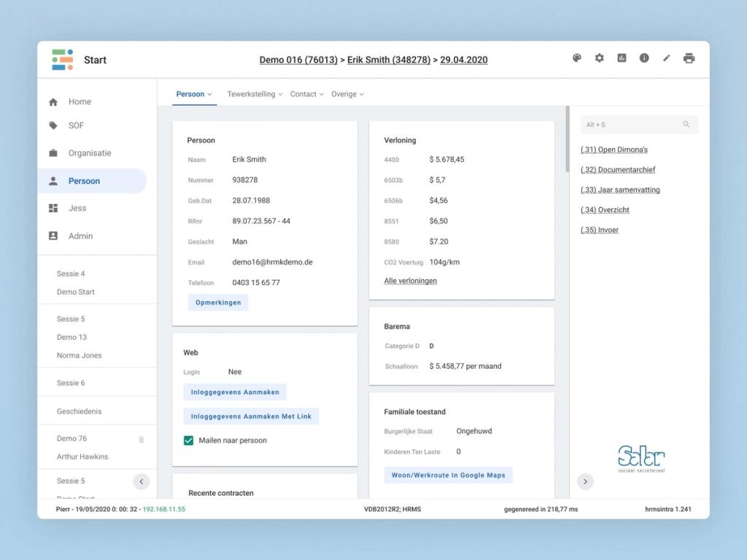747x560 pixels.
Task: Click the email demo16@hrmkdemo.de
Action: click(x=273, y=262)
